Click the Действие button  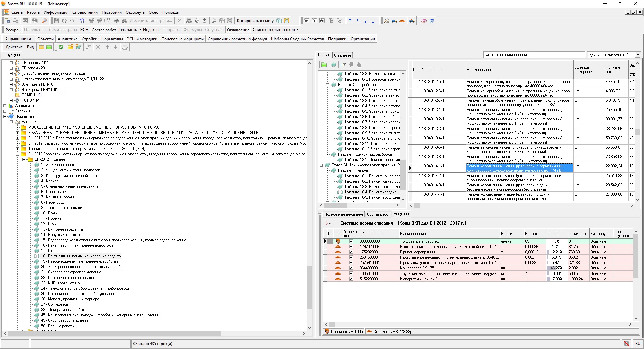[x=14, y=47]
